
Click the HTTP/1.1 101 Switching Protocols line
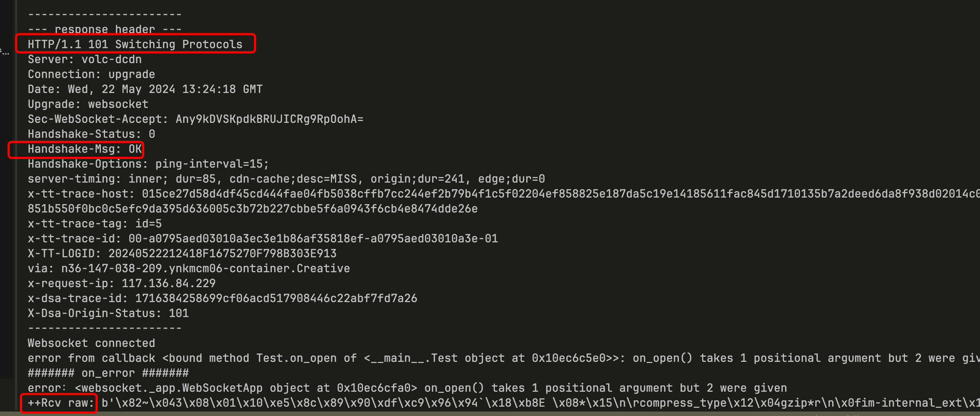135,44
